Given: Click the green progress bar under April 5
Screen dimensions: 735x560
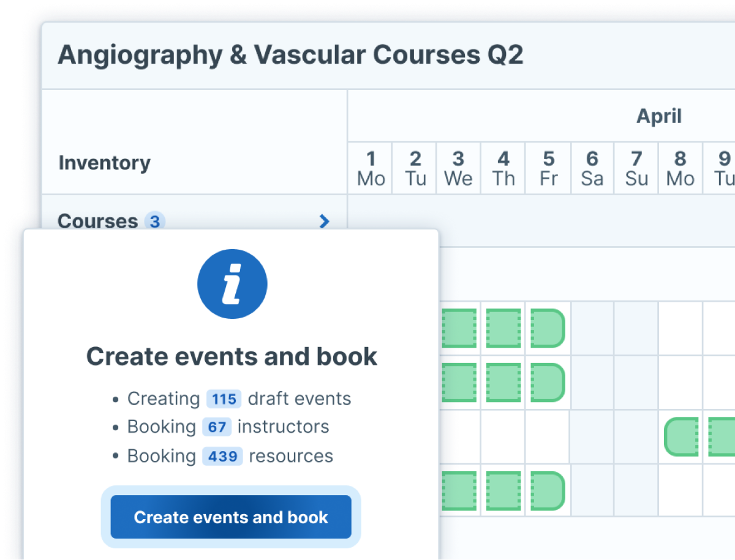Looking at the screenshot, I should (x=547, y=328).
